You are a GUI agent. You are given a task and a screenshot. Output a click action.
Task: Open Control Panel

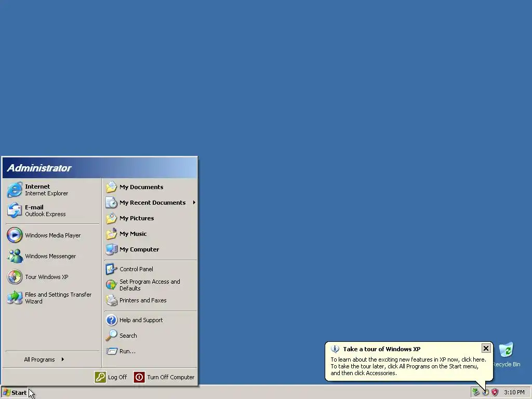coord(151,269)
